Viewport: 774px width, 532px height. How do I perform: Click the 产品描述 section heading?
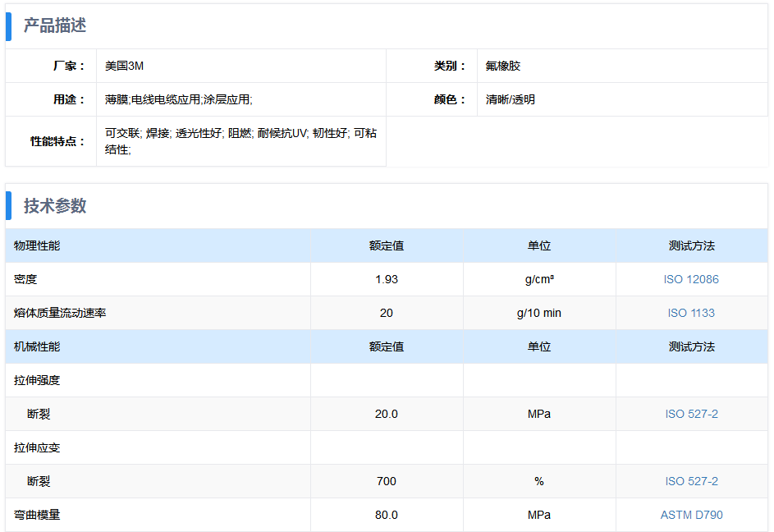pyautogui.click(x=55, y=25)
